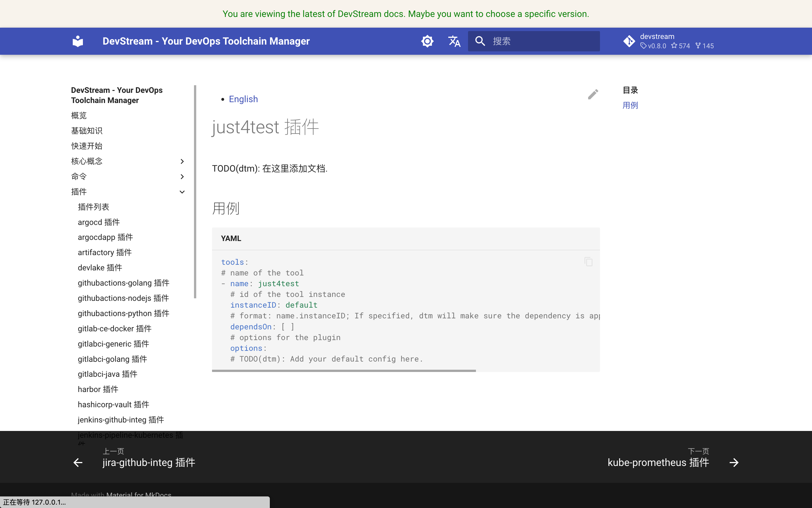Focus the 搜索 search input field

(x=534, y=41)
